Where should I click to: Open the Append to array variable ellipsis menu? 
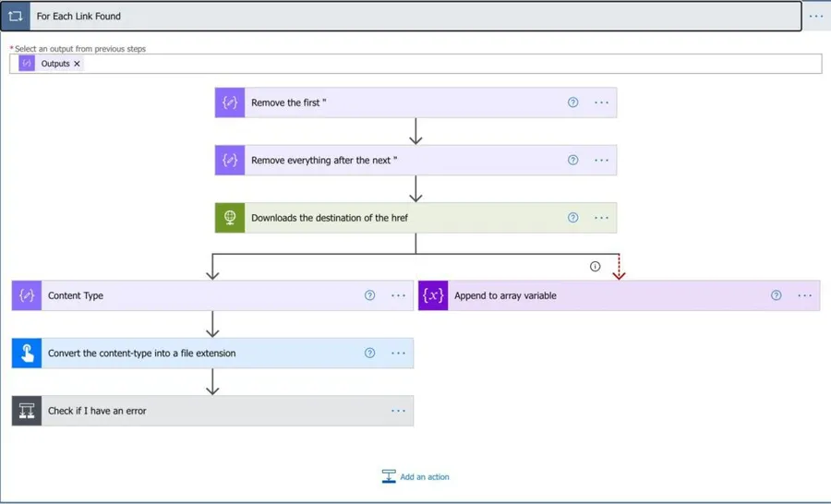click(x=804, y=296)
